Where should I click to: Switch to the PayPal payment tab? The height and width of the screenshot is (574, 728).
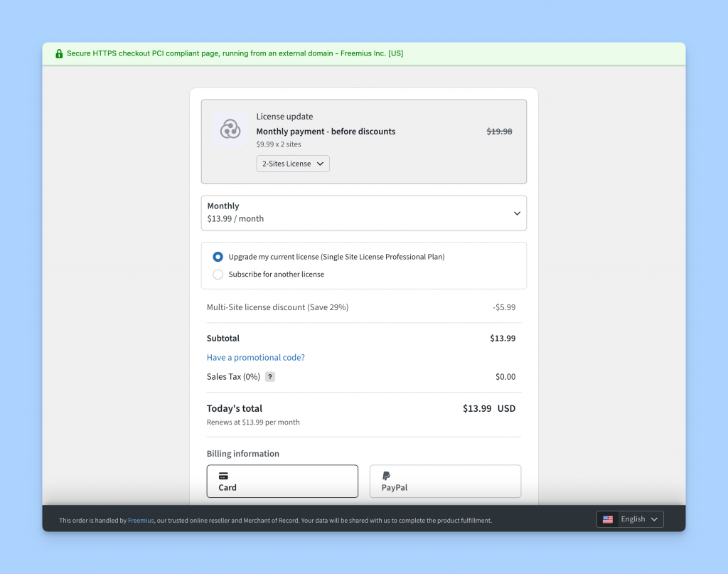tap(445, 481)
